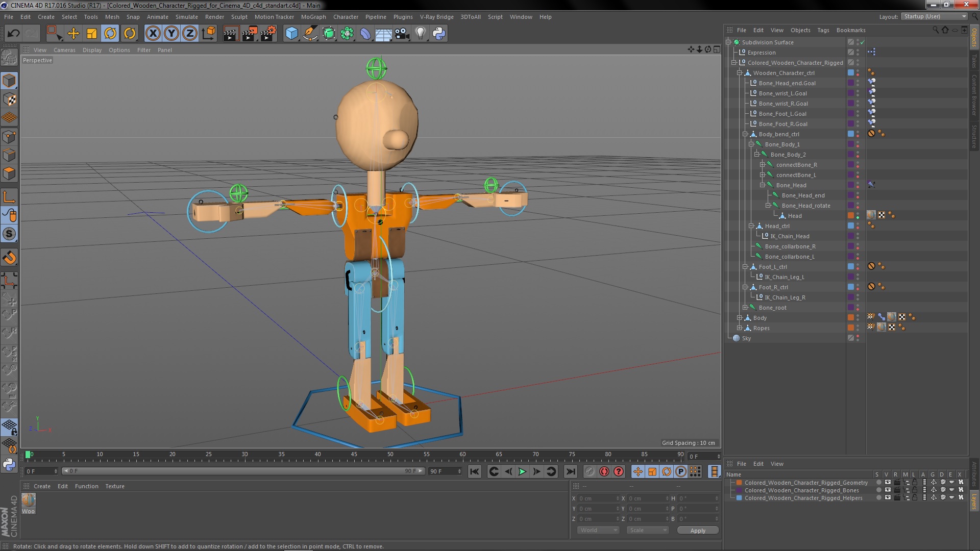Open viewport Display menu
Screen dimensions: 980x551
click(x=92, y=50)
